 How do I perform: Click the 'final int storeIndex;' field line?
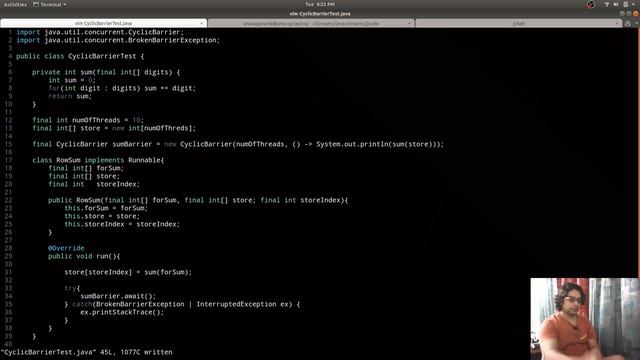point(94,184)
